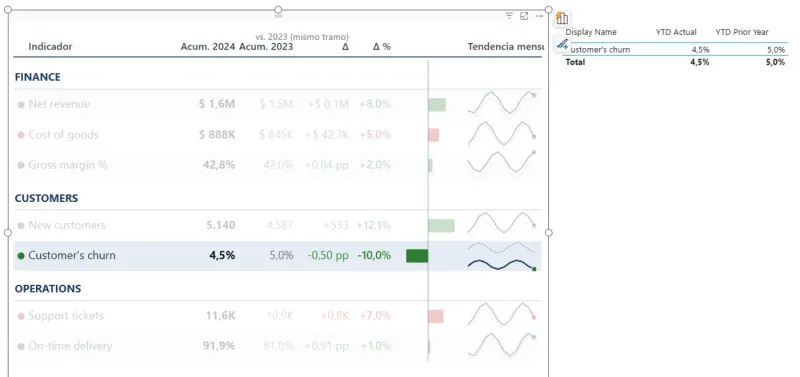
Task: Click the YTD Prior Year column header
Action: [x=742, y=32]
